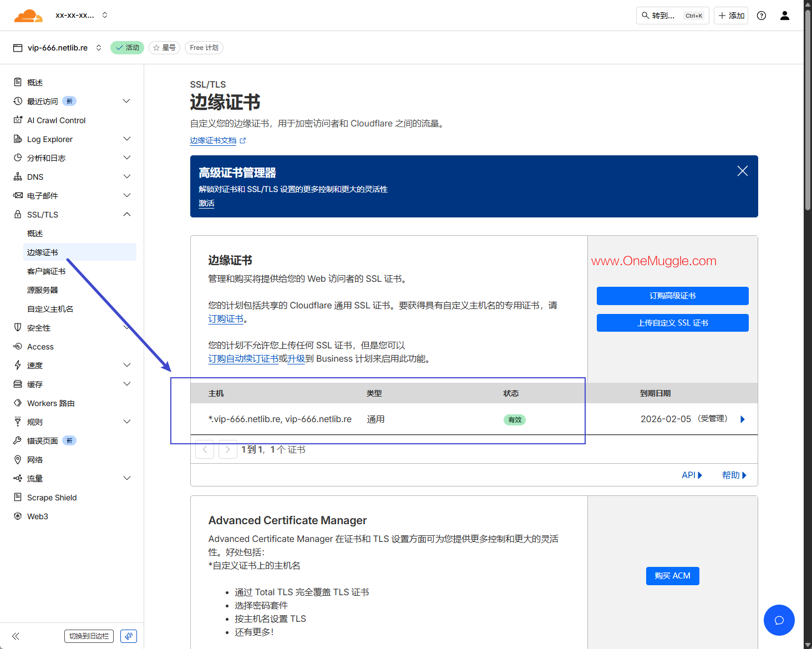Click the Web3 cube icon
This screenshot has width=812, height=649.
coord(18,516)
